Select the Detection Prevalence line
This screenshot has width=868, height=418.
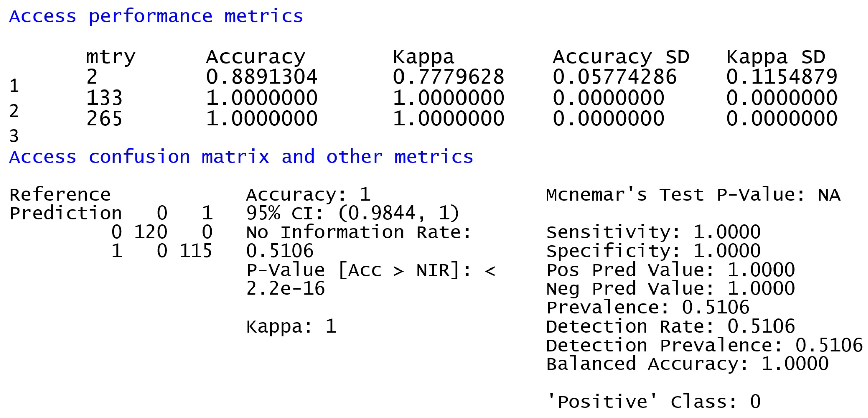(x=703, y=345)
